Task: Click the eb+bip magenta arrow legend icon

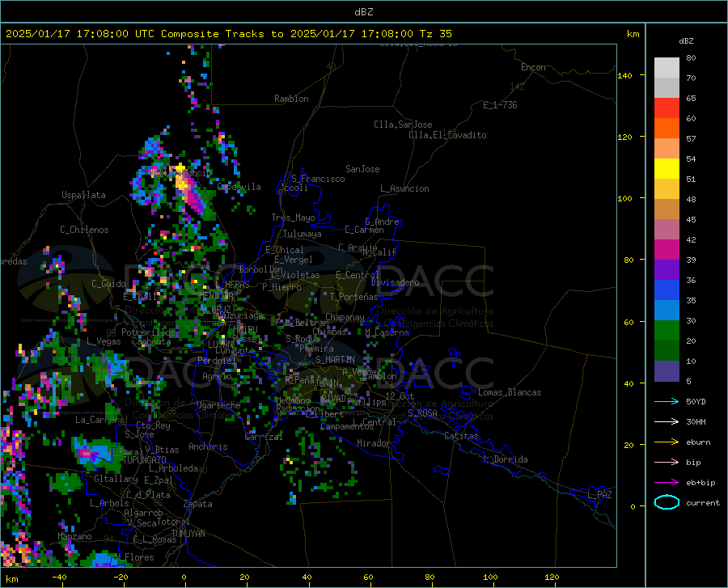Action: (667, 483)
